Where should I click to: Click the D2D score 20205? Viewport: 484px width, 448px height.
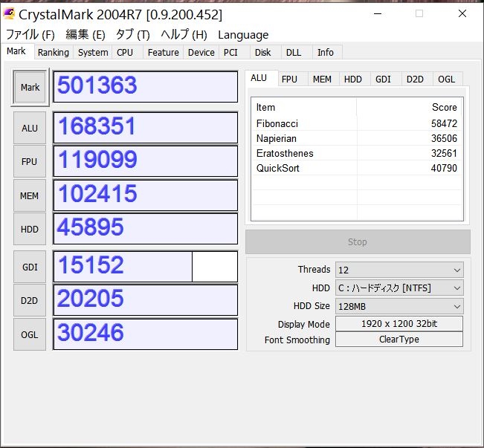click(x=146, y=300)
